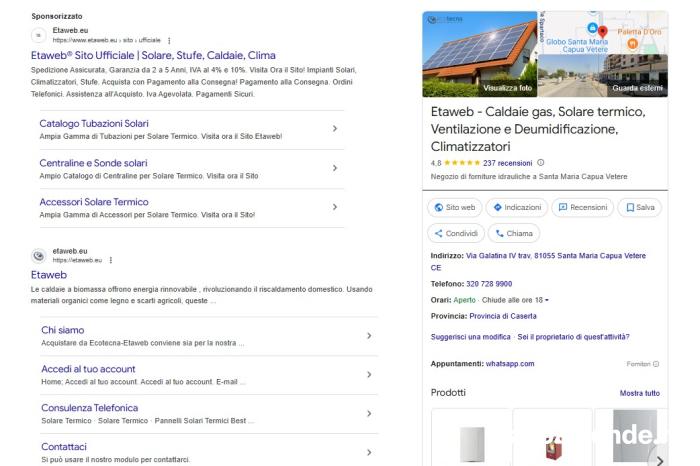Click Etaweb.eu sponsored result favicon
Viewport: 700px width, 466px height.
(38, 35)
